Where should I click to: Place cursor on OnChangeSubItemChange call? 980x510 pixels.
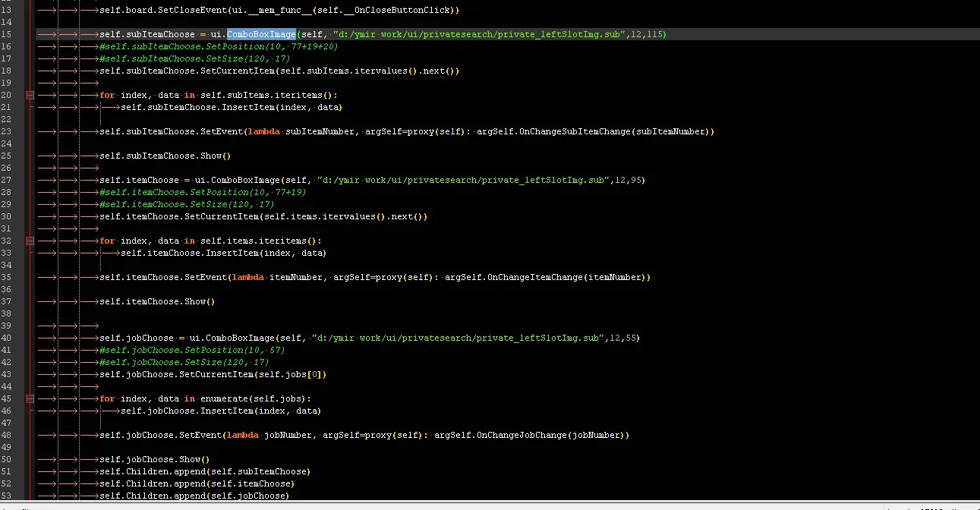(574, 132)
